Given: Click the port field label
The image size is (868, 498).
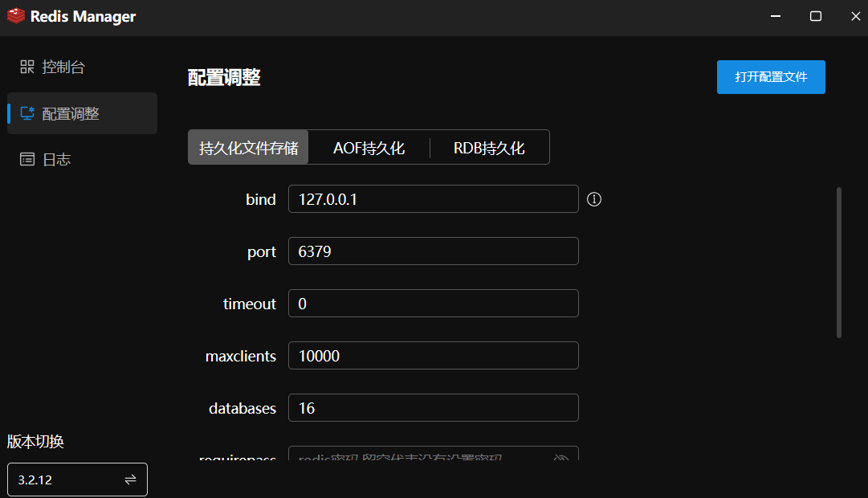Looking at the screenshot, I should (x=261, y=252).
